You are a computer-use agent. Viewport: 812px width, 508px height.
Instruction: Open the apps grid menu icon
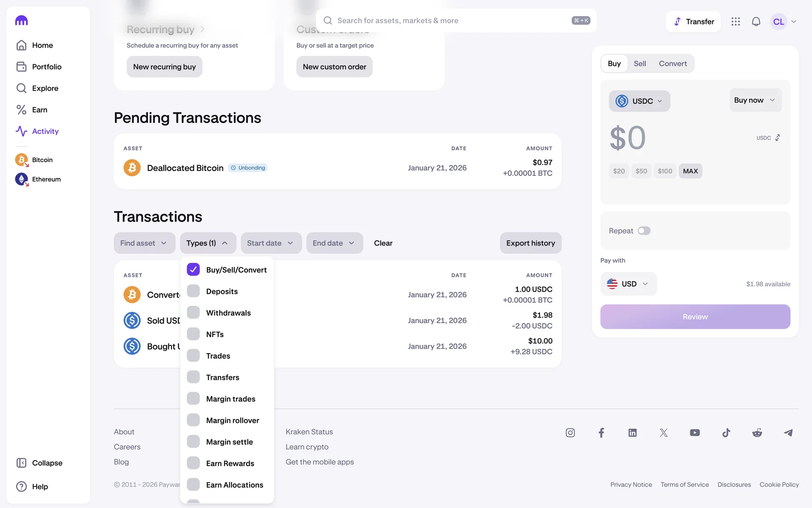click(x=735, y=22)
